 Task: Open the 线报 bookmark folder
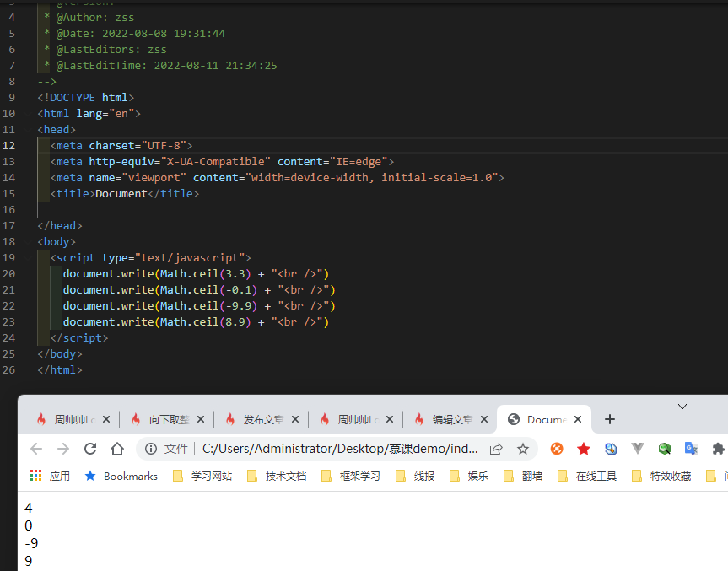[x=414, y=476]
